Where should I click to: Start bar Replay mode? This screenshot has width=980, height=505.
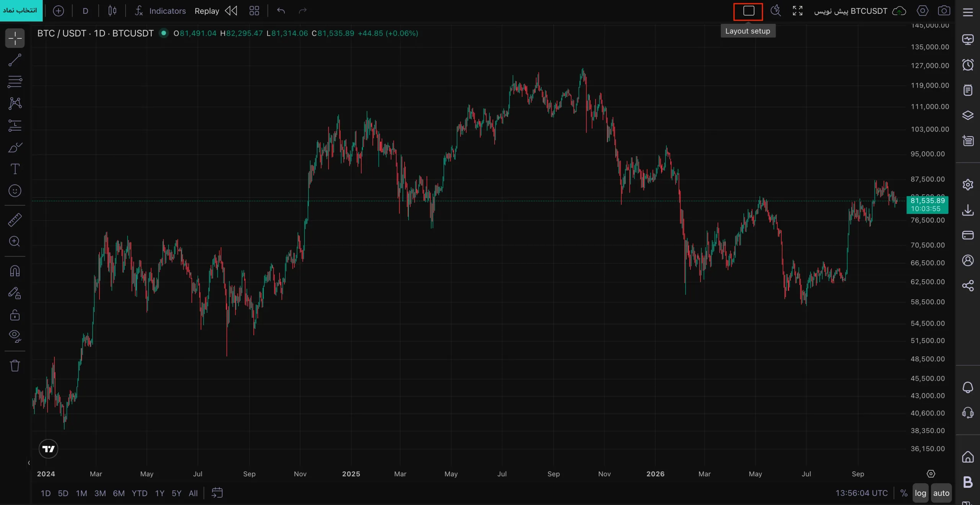point(216,11)
